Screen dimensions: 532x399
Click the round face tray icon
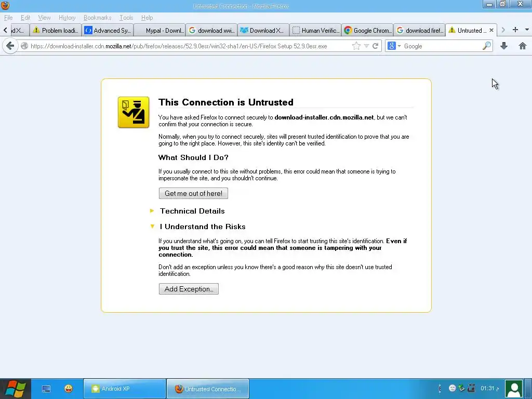click(x=452, y=389)
